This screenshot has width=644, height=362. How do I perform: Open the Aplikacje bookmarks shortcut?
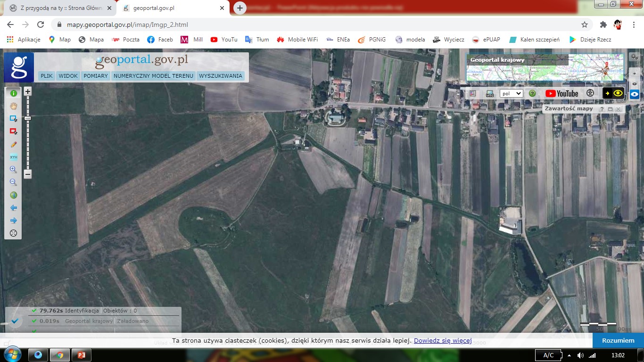point(24,40)
